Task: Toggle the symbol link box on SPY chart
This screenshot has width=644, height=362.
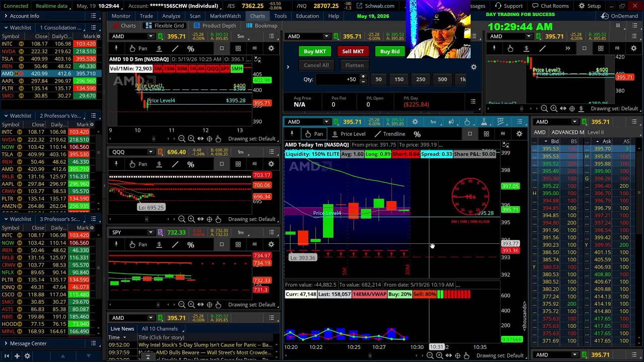Action: [160, 232]
